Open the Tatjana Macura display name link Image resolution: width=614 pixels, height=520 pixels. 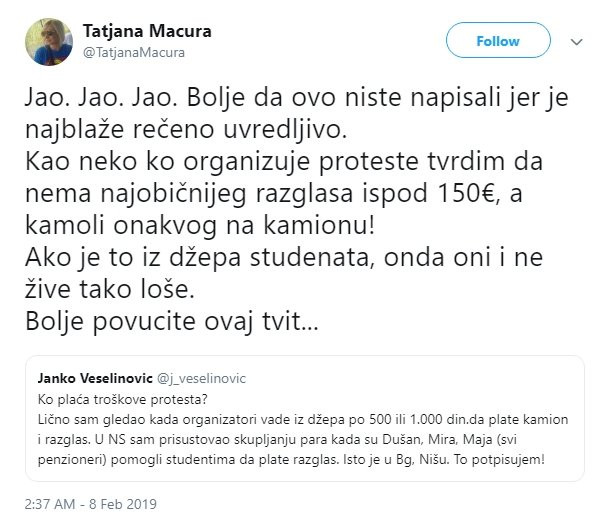coord(147,31)
